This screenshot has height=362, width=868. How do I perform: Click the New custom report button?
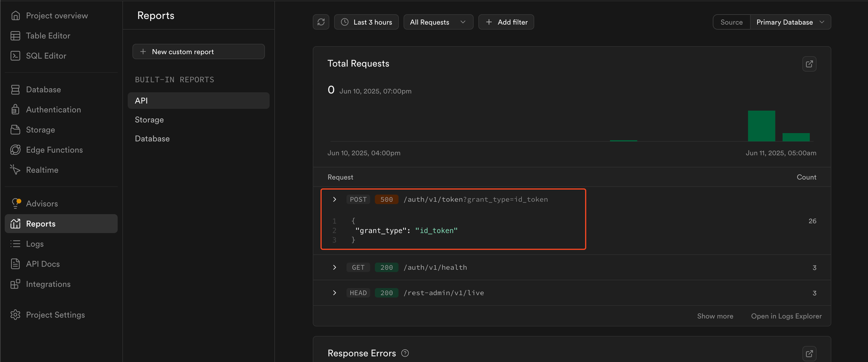(198, 52)
